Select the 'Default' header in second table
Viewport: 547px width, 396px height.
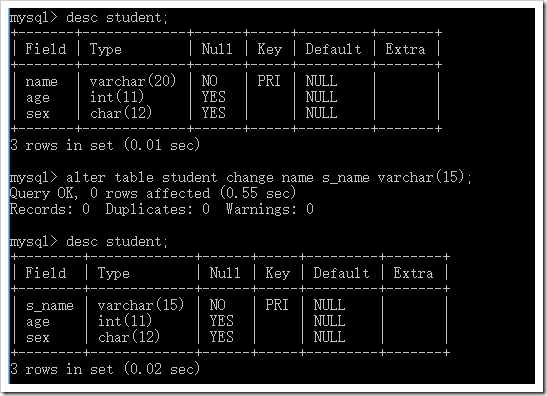(x=341, y=272)
